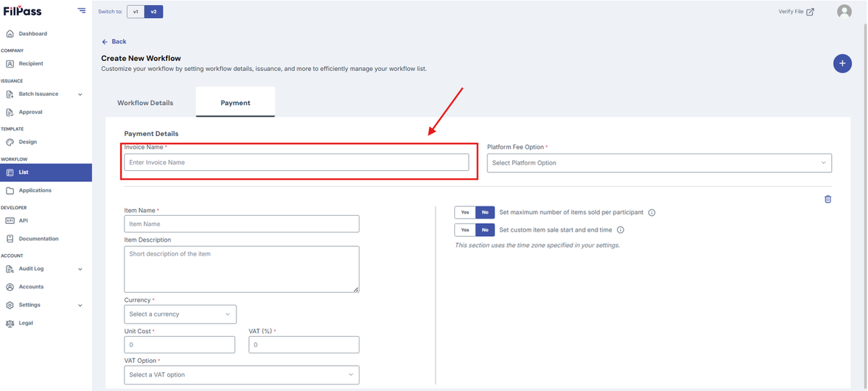
Task: Expand the Settings chevron
Action: 80,305
